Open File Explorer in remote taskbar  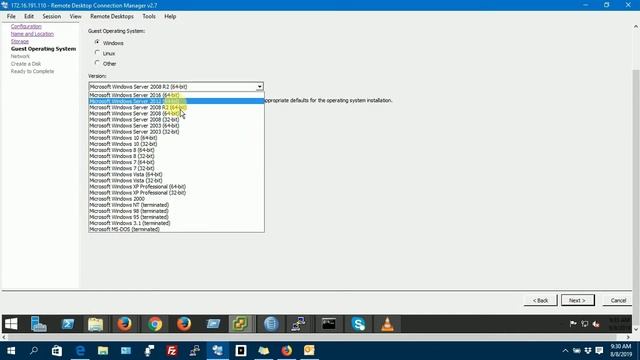pyautogui.click(x=96, y=324)
